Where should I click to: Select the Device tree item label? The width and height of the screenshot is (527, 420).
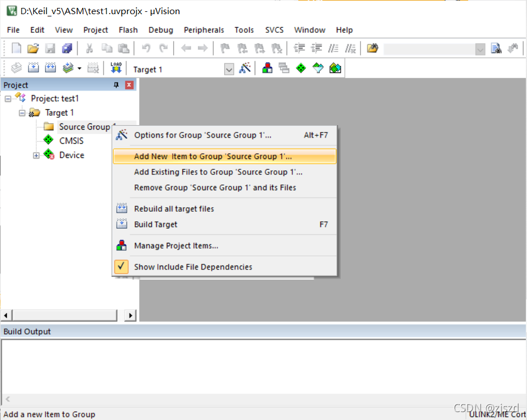click(71, 155)
